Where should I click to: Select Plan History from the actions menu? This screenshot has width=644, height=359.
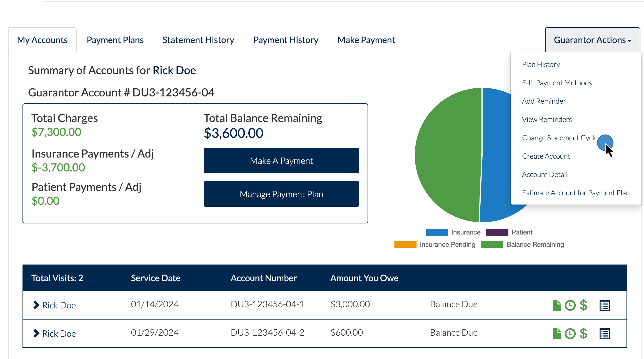(x=541, y=64)
